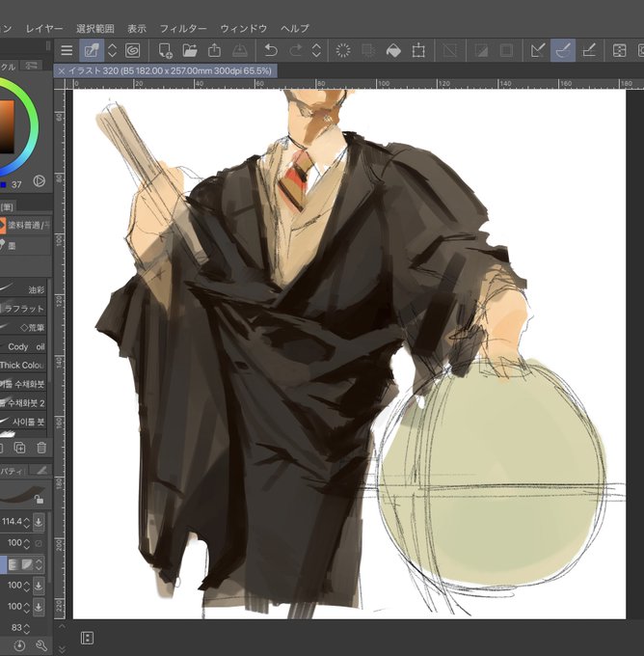Click the double-down chevron at bottom left
This screenshot has width=644, height=656.
(62, 649)
